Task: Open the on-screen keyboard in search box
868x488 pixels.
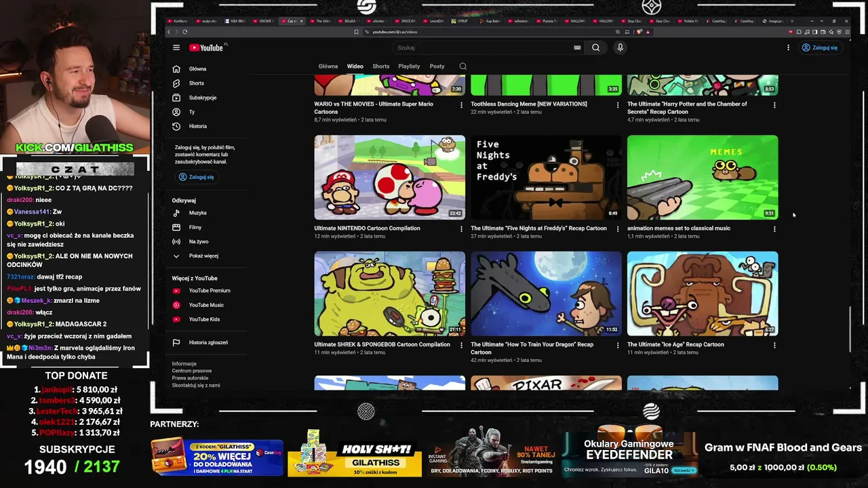Action: click(577, 47)
